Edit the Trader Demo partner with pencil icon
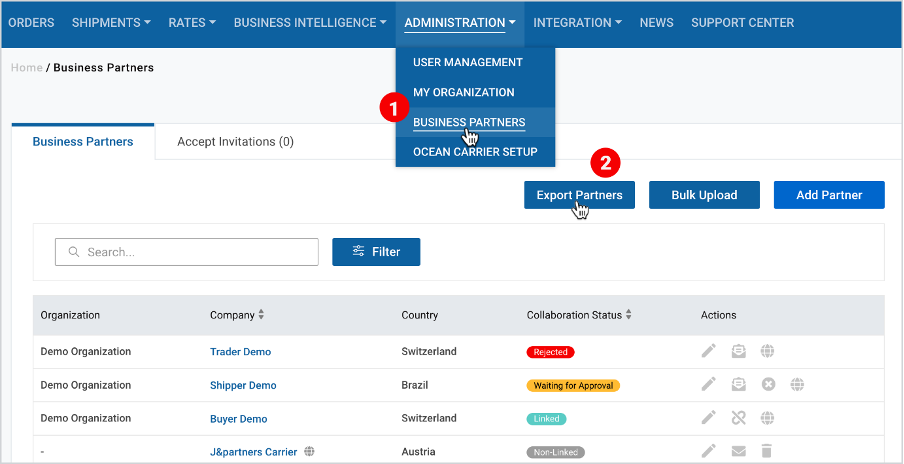Screen dimensions: 904x464 (709, 350)
